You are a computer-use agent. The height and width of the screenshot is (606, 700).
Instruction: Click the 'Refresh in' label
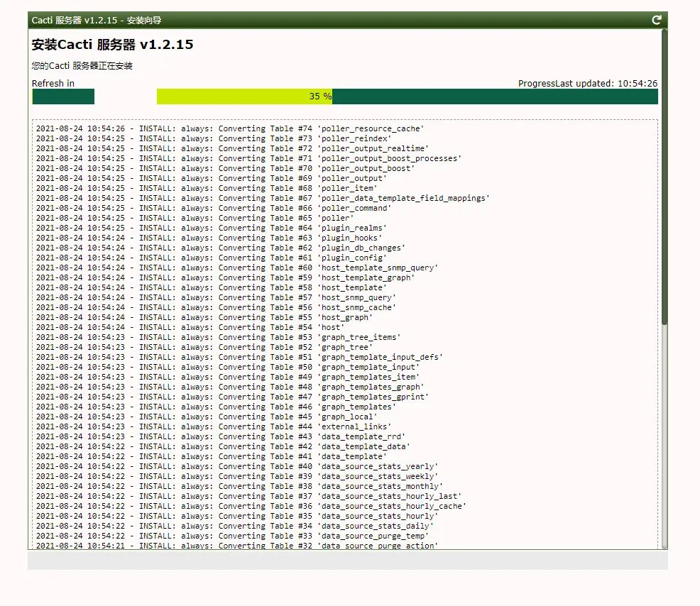click(53, 84)
